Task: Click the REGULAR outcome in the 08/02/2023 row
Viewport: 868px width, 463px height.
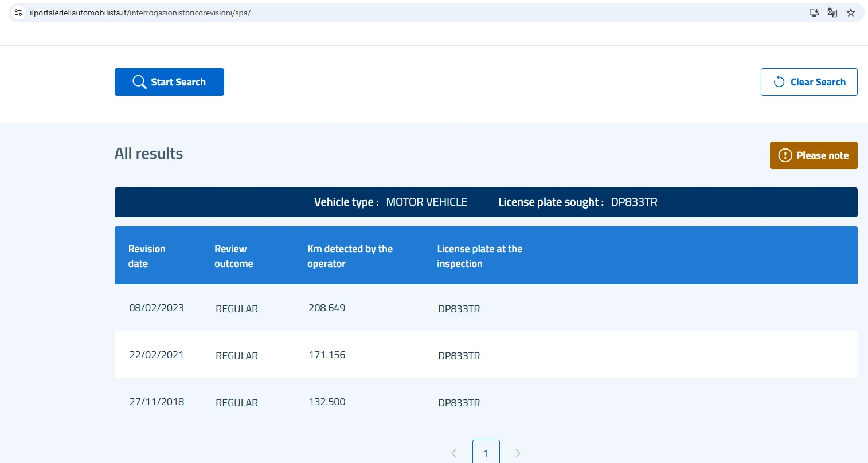Action: pyautogui.click(x=237, y=309)
